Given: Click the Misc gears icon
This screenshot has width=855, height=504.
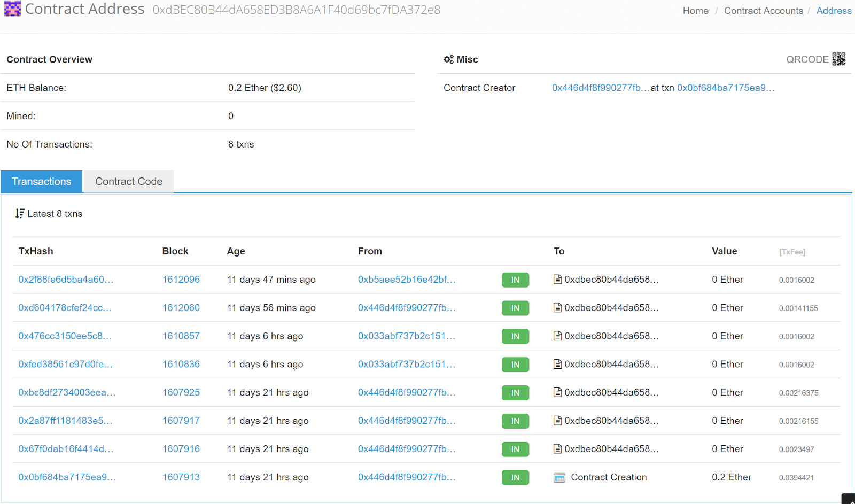Looking at the screenshot, I should (449, 59).
